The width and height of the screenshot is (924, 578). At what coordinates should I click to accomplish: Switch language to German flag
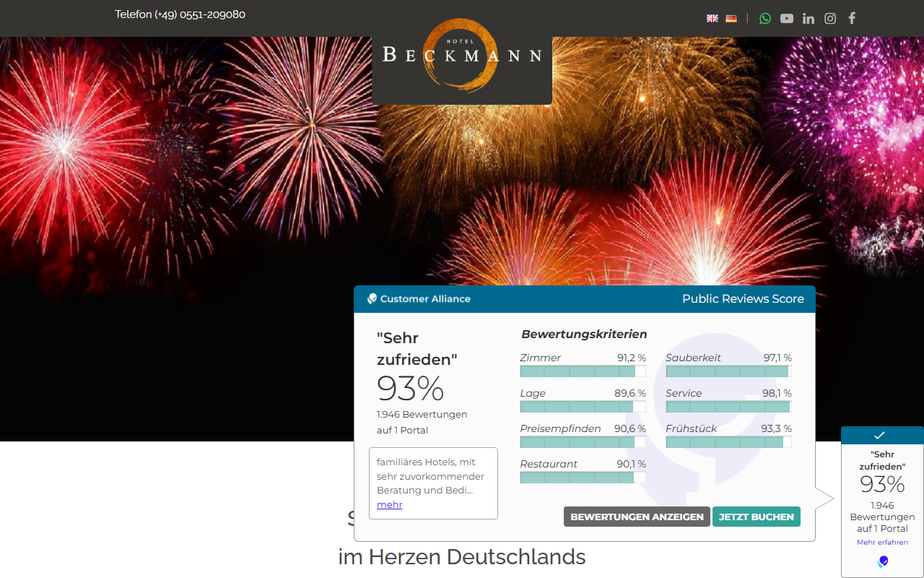(731, 19)
